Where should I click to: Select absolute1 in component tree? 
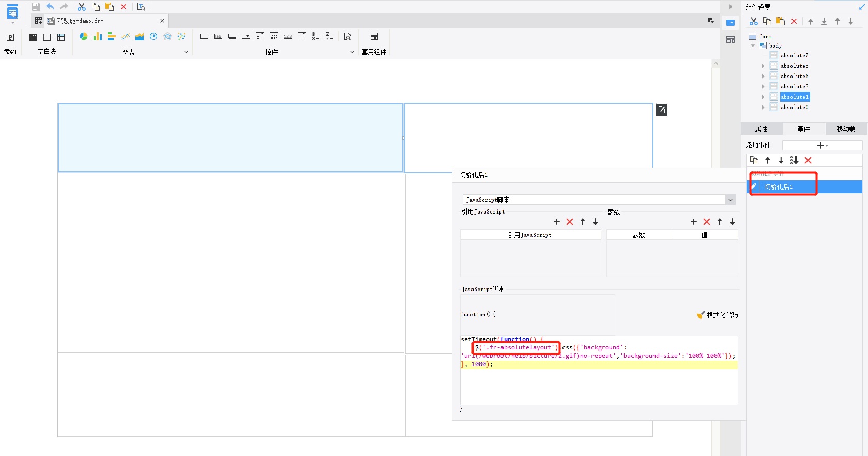click(x=795, y=97)
